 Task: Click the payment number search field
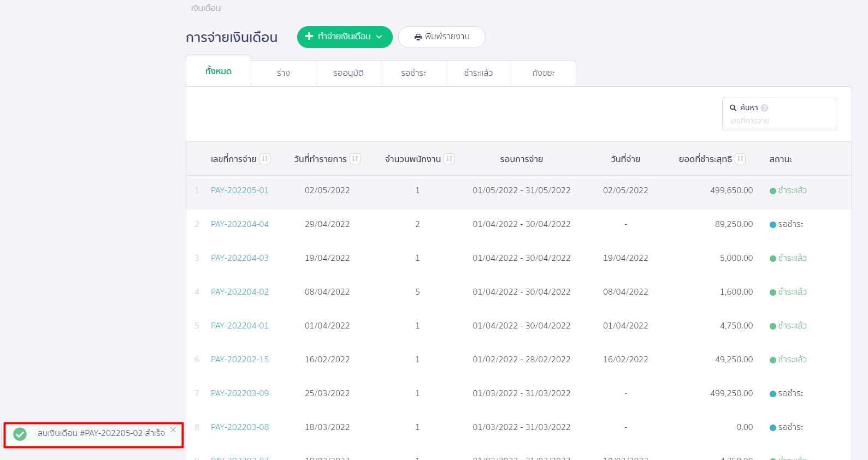click(778, 121)
